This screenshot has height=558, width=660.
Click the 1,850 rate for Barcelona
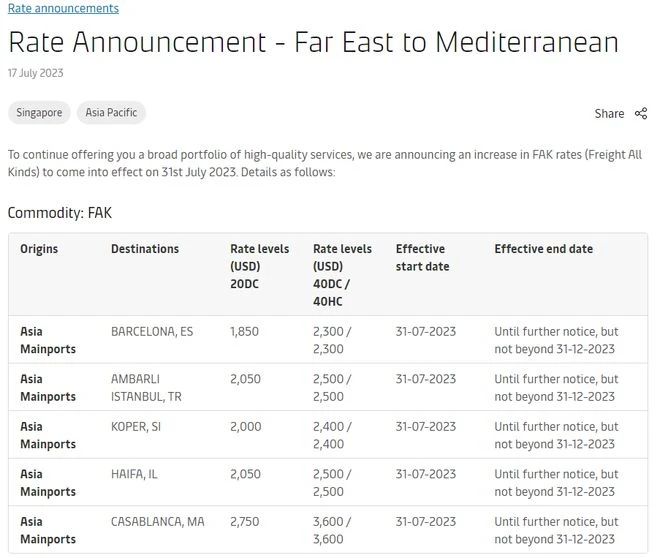[244, 331]
